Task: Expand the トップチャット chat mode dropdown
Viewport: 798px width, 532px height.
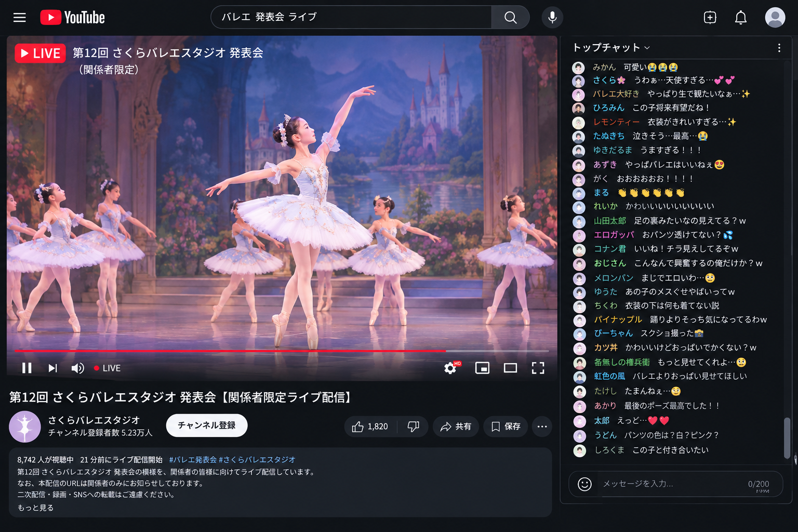Action: pyautogui.click(x=611, y=47)
